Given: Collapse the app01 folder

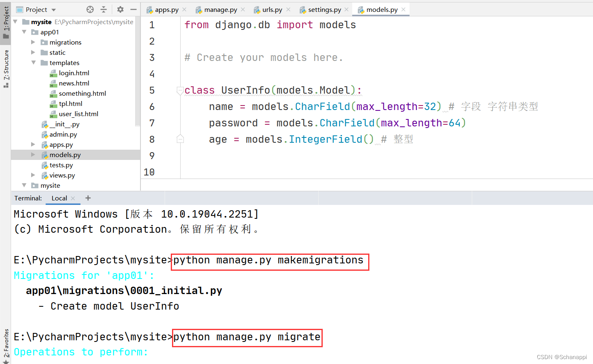Looking at the screenshot, I should (x=24, y=32).
